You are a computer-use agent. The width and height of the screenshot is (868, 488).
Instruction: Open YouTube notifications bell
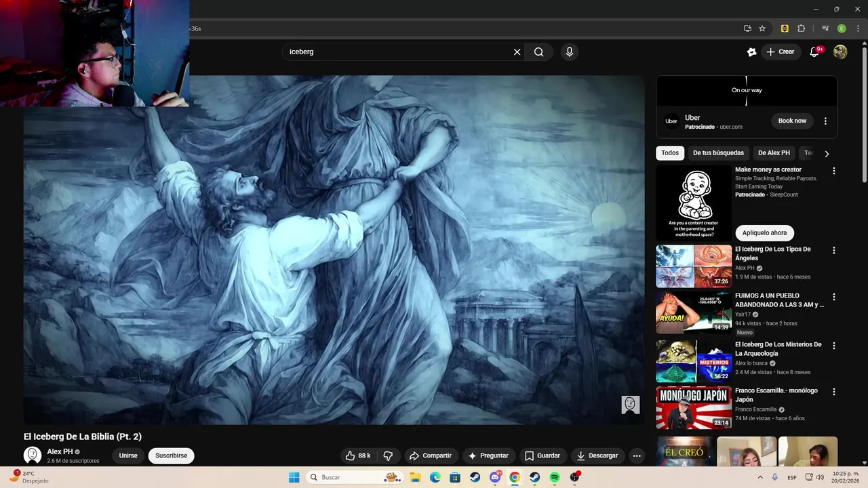tap(815, 52)
